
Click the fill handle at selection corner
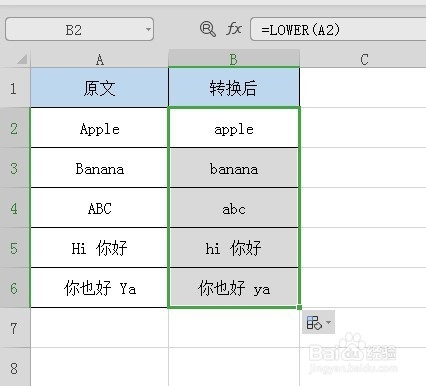point(299,307)
